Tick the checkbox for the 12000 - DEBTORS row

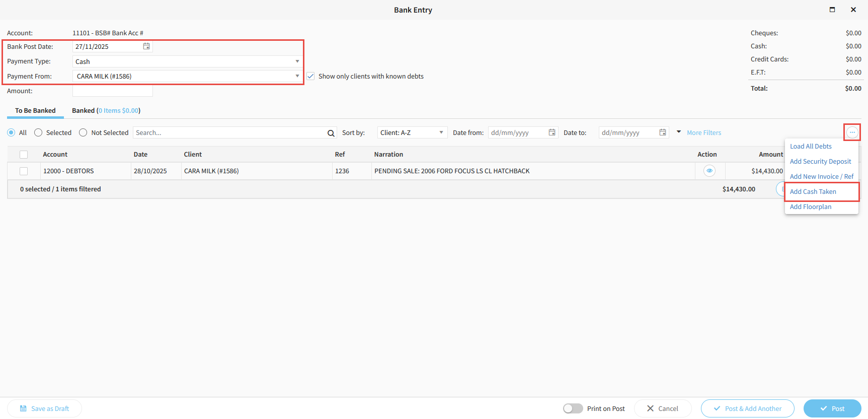[24, 171]
